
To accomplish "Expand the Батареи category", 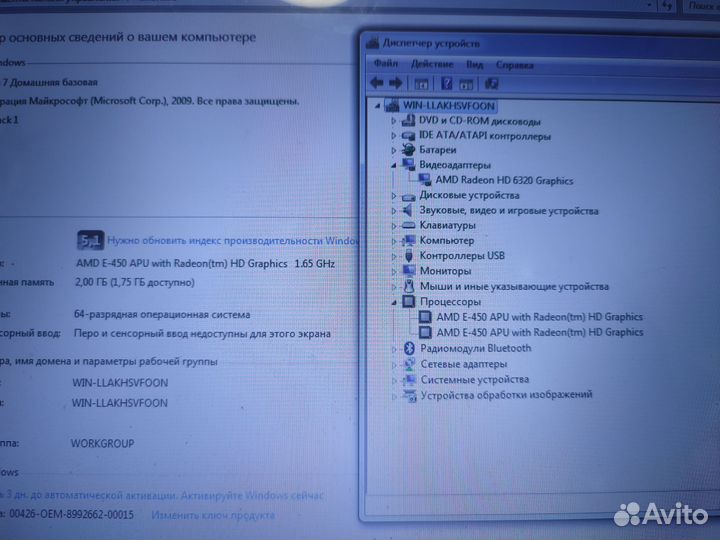I will point(394,150).
